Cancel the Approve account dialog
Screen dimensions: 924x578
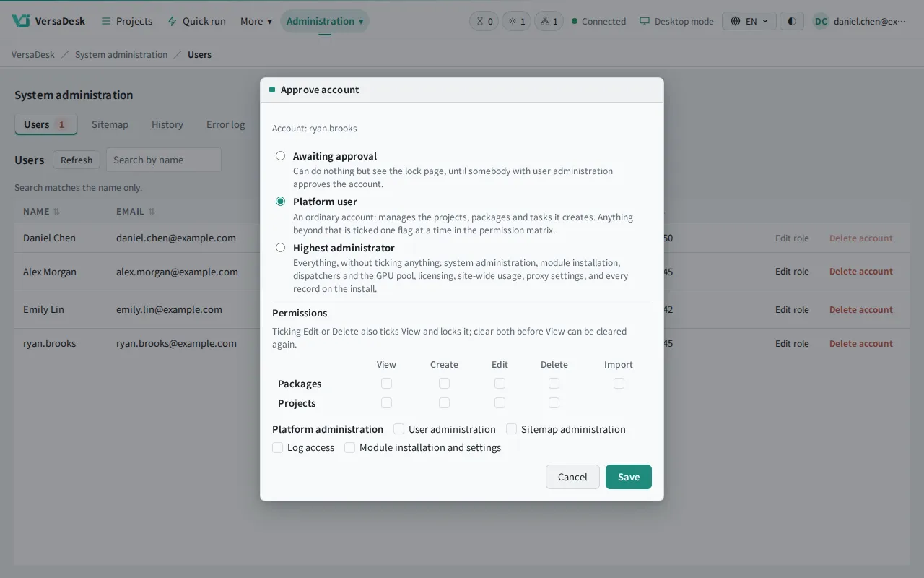point(572,477)
